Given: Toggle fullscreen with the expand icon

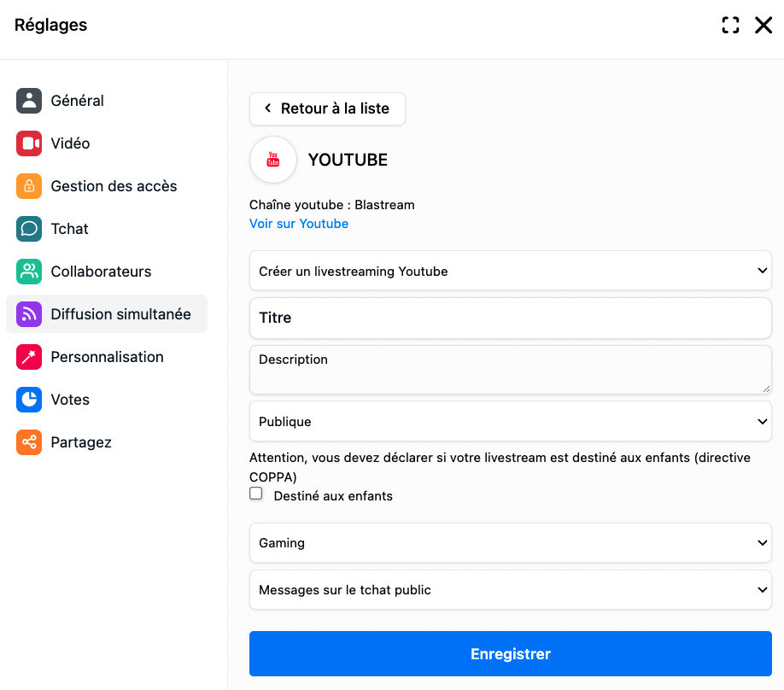Looking at the screenshot, I should [x=730, y=25].
